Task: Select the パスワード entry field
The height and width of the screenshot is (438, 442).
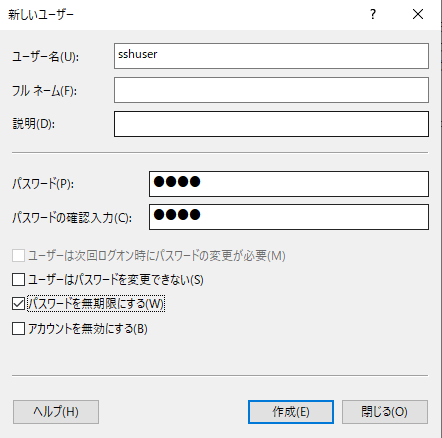Action: (289, 184)
